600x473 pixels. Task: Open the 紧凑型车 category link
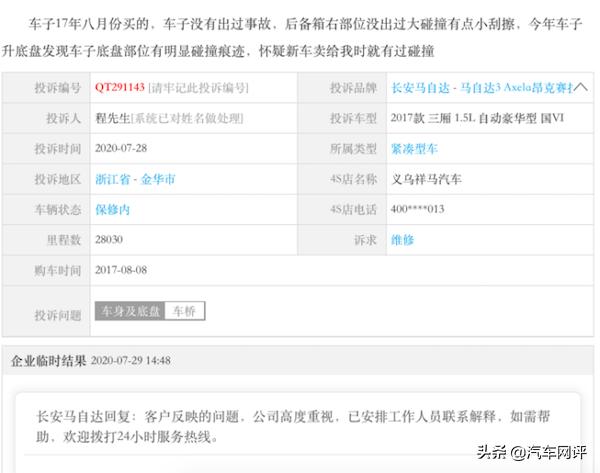tap(414, 148)
